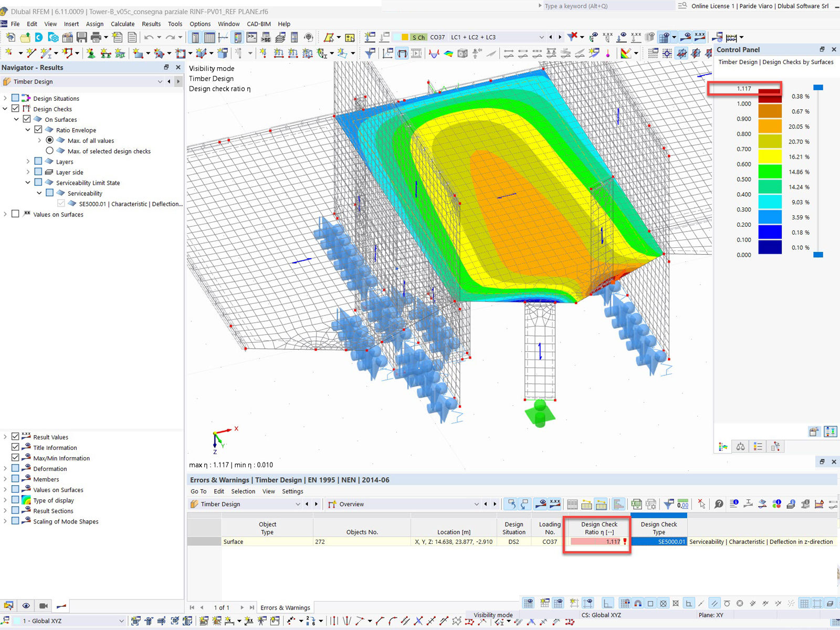The height and width of the screenshot is (630, 840).
Task: Open the Print tool
Action: (x=96, y=37)
